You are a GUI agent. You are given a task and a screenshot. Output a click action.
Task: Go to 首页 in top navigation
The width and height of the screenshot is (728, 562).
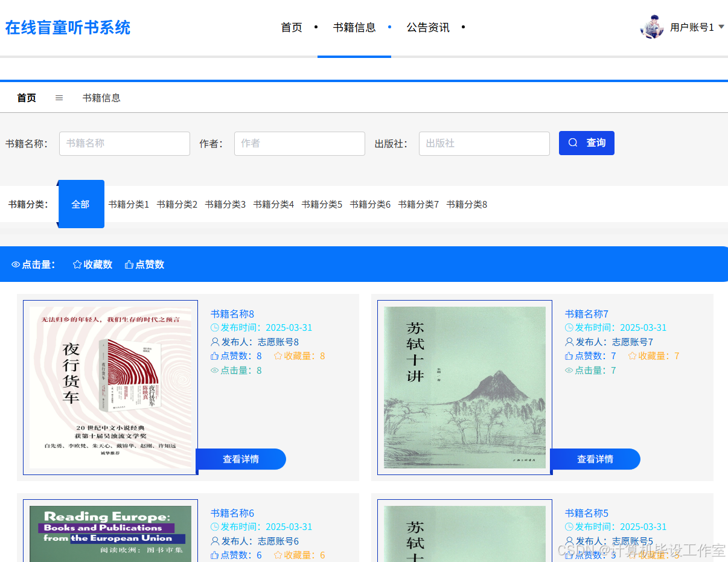[292, 27]
